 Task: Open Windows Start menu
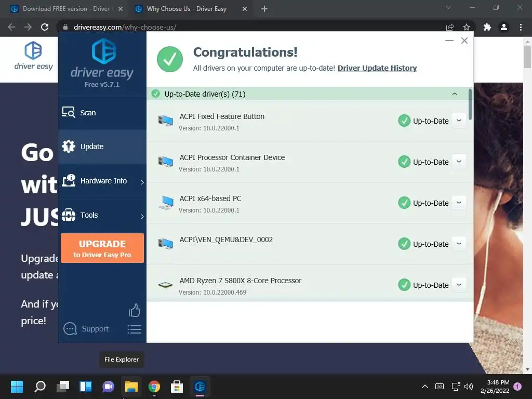pos(17,387)
